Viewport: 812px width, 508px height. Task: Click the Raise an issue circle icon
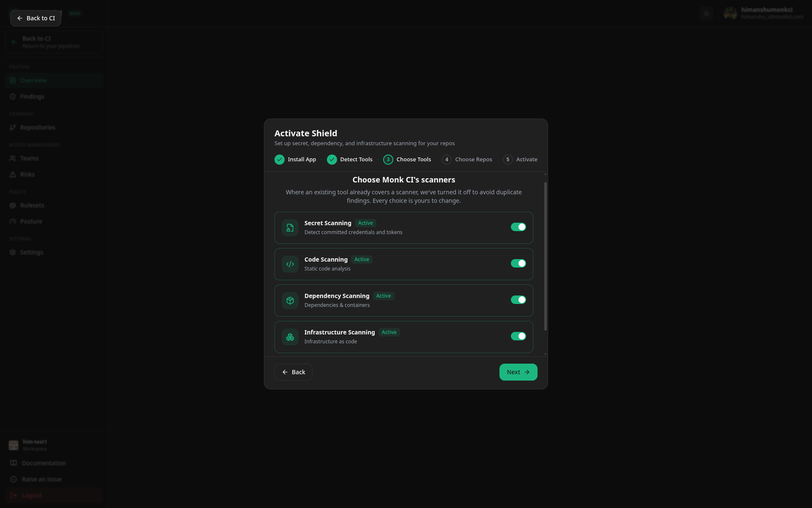coord(14,479)
